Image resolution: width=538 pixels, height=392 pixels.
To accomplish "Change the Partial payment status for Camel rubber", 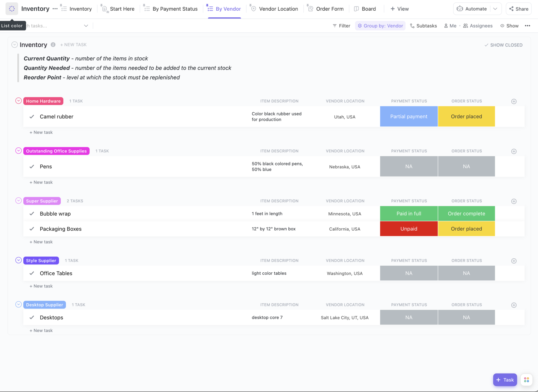I will coord(409,116).
